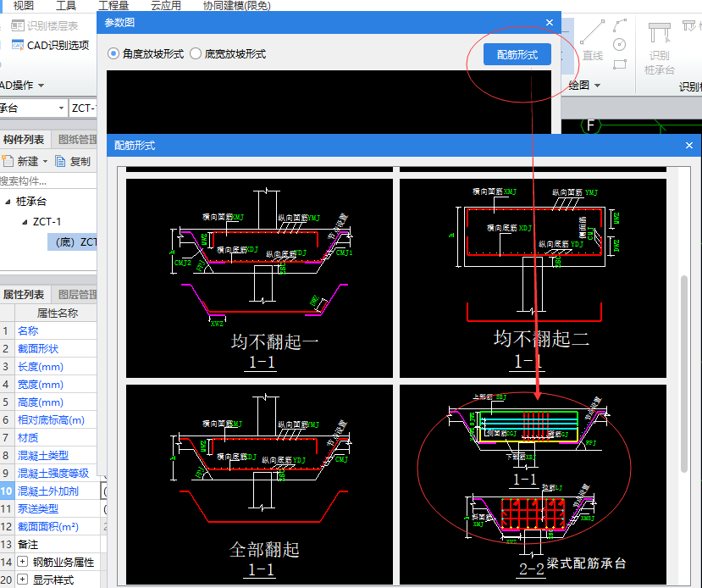702x588 pixels.
Task: Select the three-point arc drawing tool
Action: [620, 25]
